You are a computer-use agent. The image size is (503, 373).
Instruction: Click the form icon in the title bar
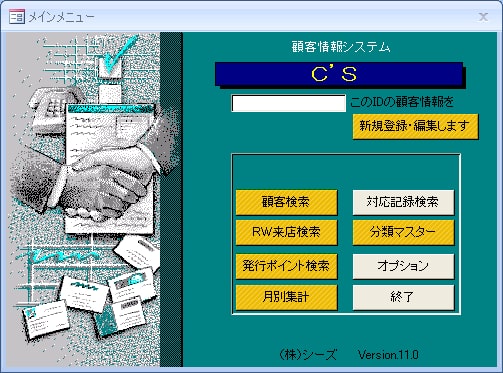pyautogui.click(x=17, y=17)
